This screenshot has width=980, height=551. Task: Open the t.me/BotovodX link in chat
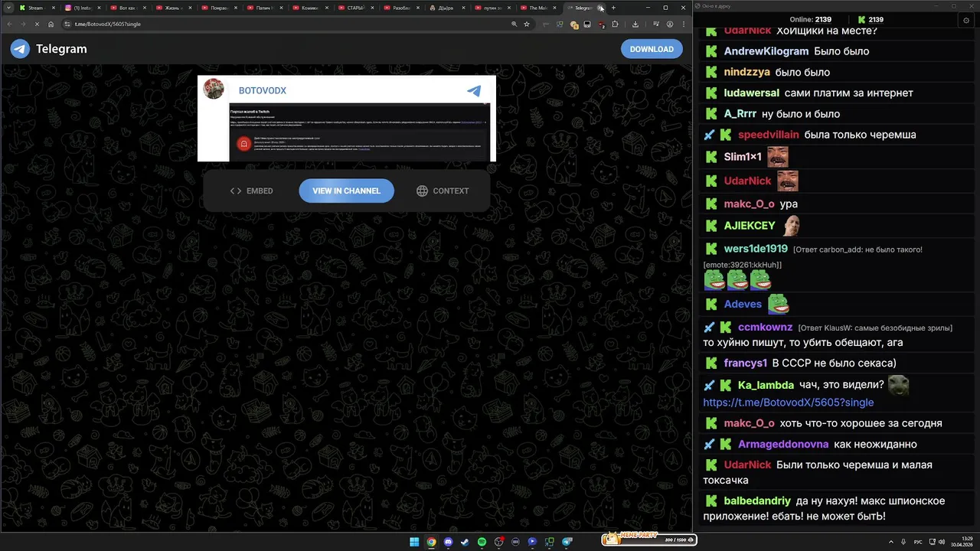[x=788, y=403]
